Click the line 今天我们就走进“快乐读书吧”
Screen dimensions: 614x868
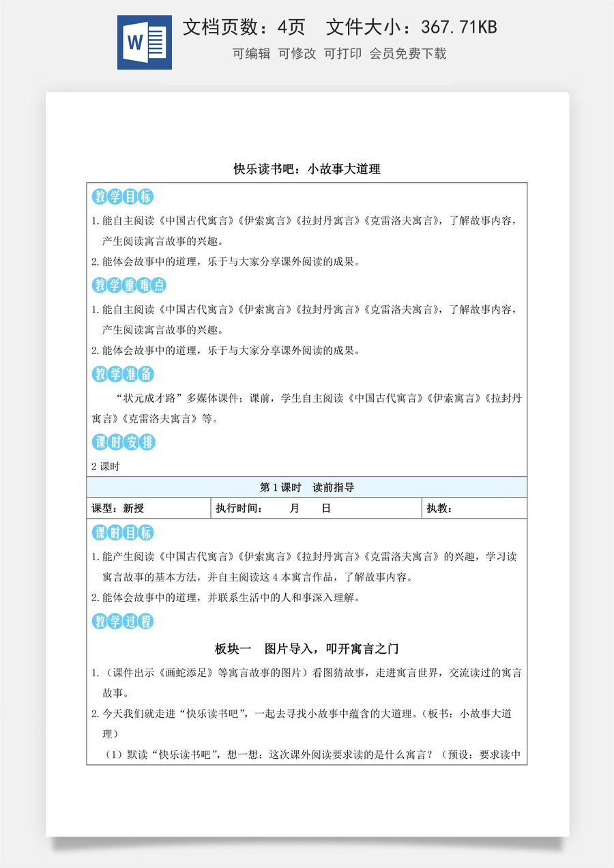(302, 714)
